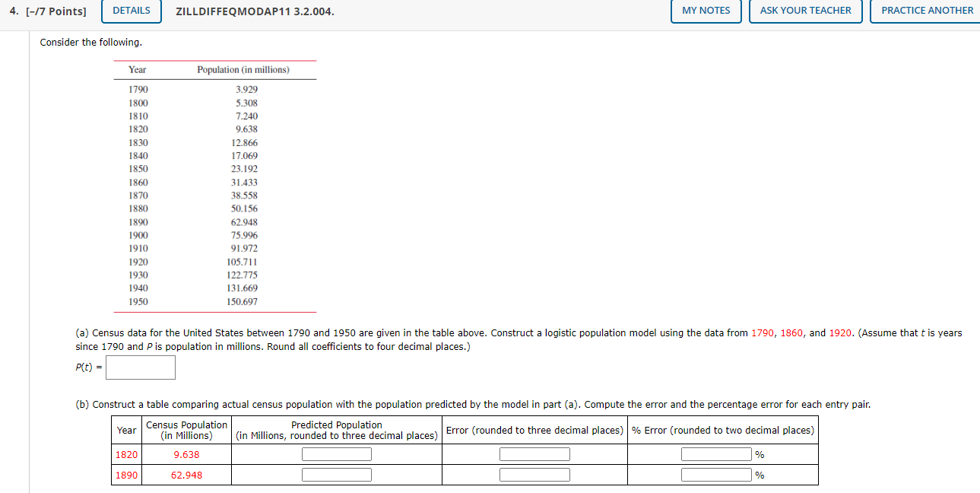Open MY NOTES
Viewport: 980px width, 493px height.
[x=706, y=11]
